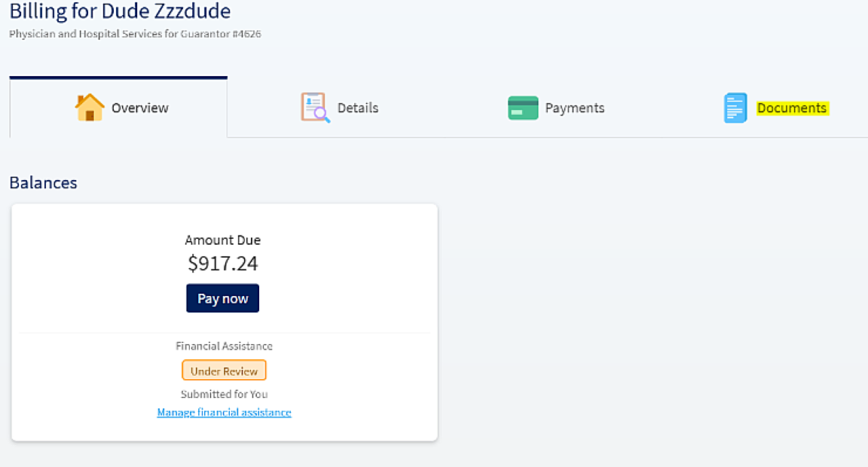Click the Under Review status badge
The width and height of the screenshot is (868, 467).
[x=224, y=371]
